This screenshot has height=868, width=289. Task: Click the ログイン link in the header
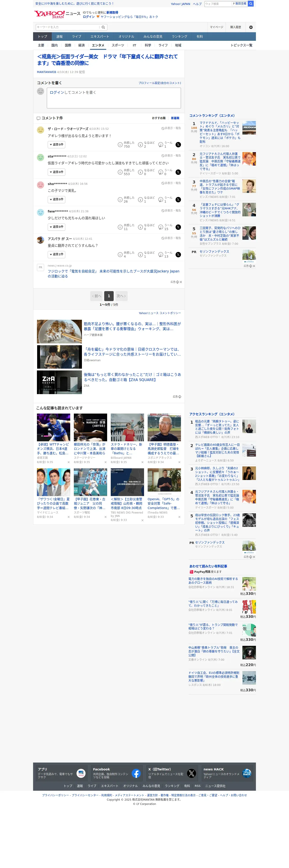89,17
